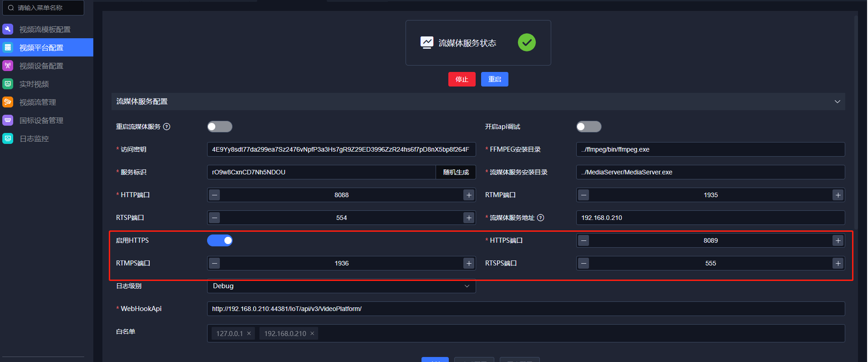Viewport: 868px width, 362px height.
Task: Click the 实时视频 sidebar icon
Action: (x=8, y=84)
